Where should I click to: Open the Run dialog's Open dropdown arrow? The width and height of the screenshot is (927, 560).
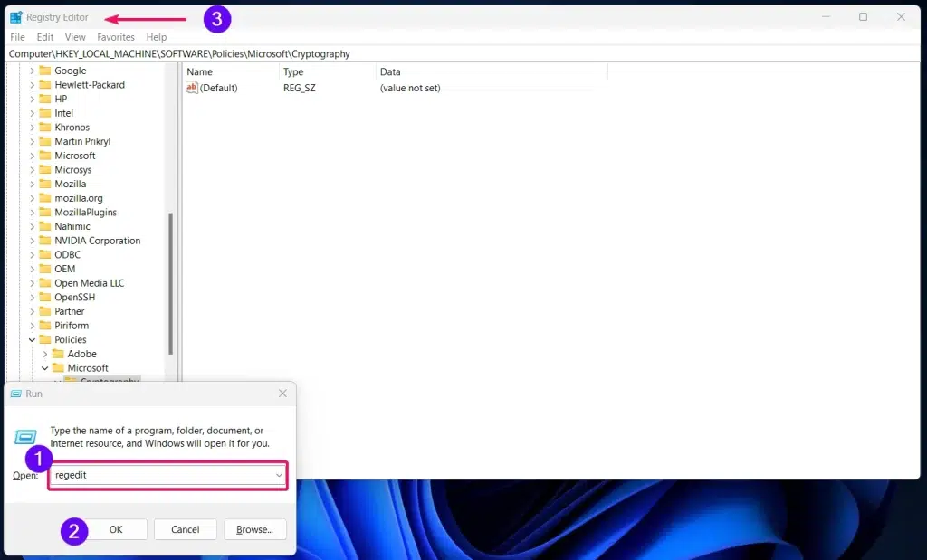tap(279, 475)
